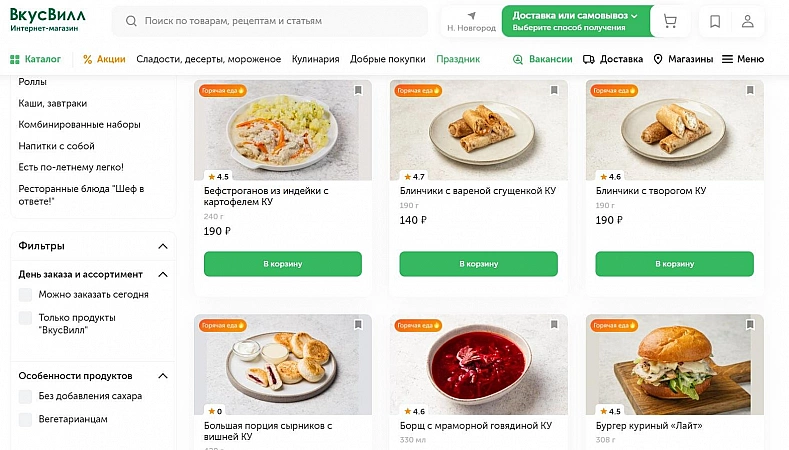The image size is (789, 450).
Task: Bookmark the Блинчики с творогом product
Action: [x=750, y=91]
